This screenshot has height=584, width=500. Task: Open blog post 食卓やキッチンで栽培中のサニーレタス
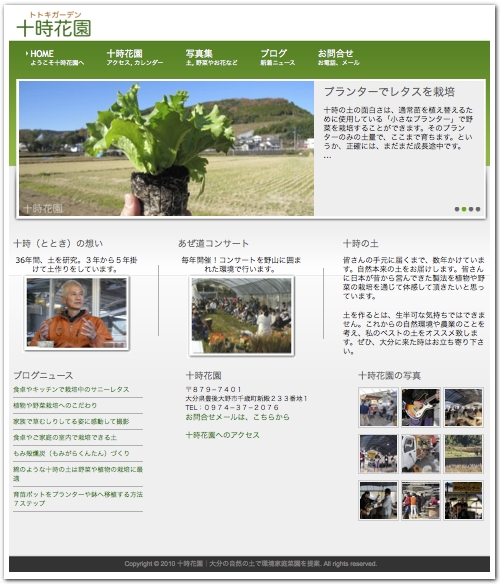(71, 389)
